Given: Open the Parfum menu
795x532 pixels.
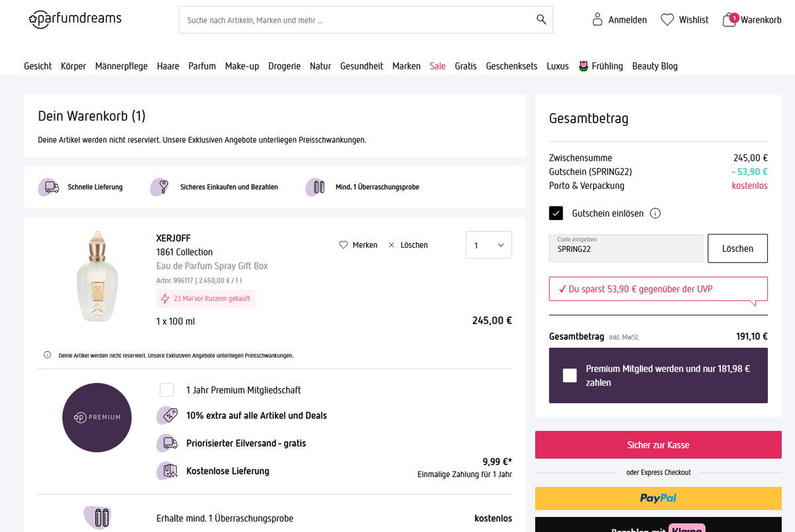Looking at the screenshot, I should [x=202, y=66].
